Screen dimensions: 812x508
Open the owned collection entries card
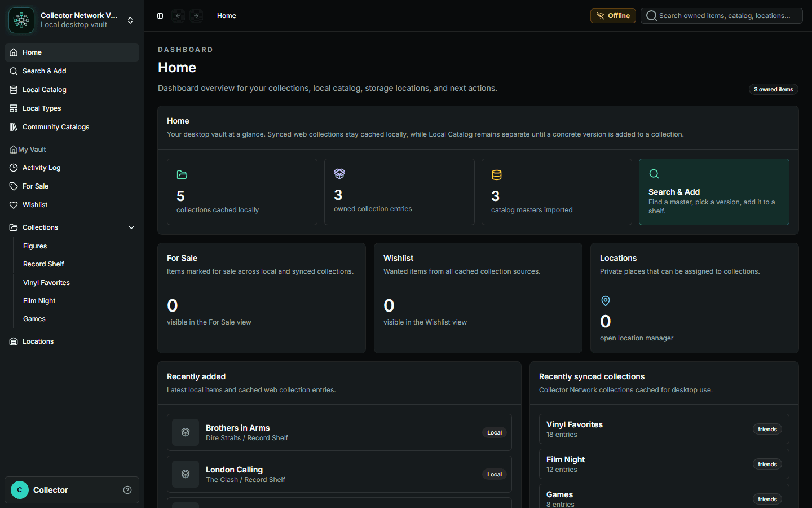(x=399, y=192)
